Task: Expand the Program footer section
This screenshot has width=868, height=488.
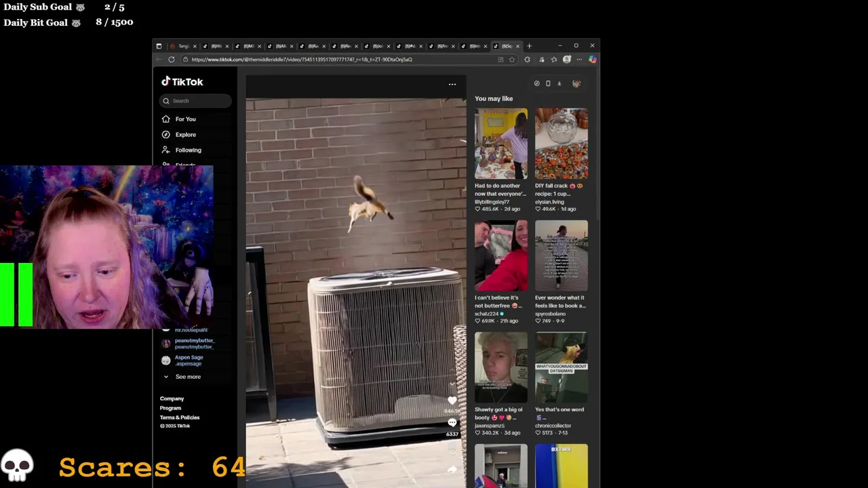Action: (170, 408)
